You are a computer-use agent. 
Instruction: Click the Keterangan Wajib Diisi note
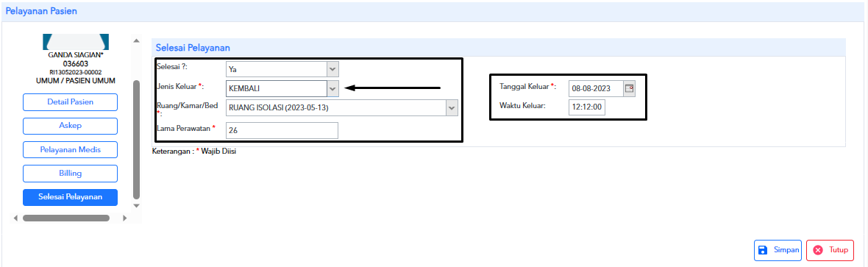click(x=193, y=151)
